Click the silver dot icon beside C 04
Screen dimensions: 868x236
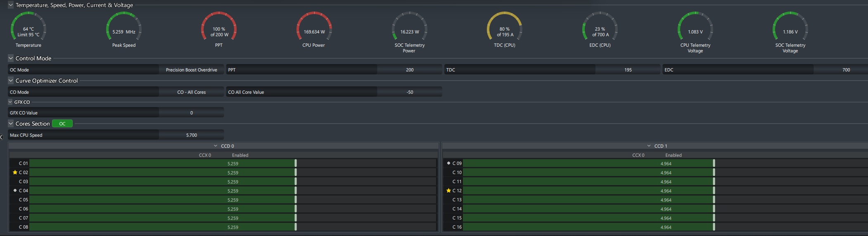(x=15, y=191)
